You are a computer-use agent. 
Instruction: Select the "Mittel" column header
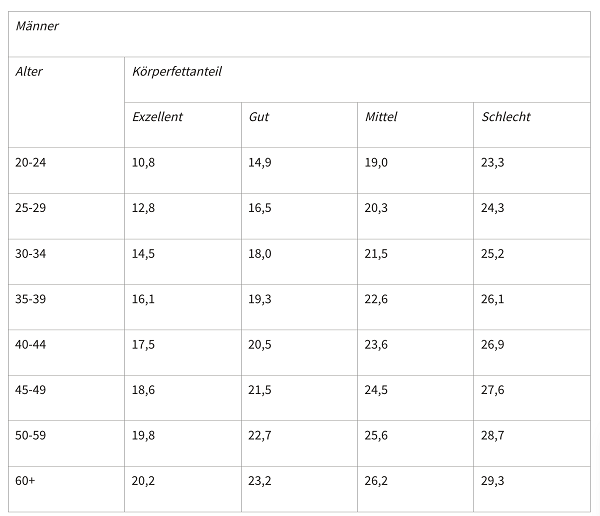(381, 117)
